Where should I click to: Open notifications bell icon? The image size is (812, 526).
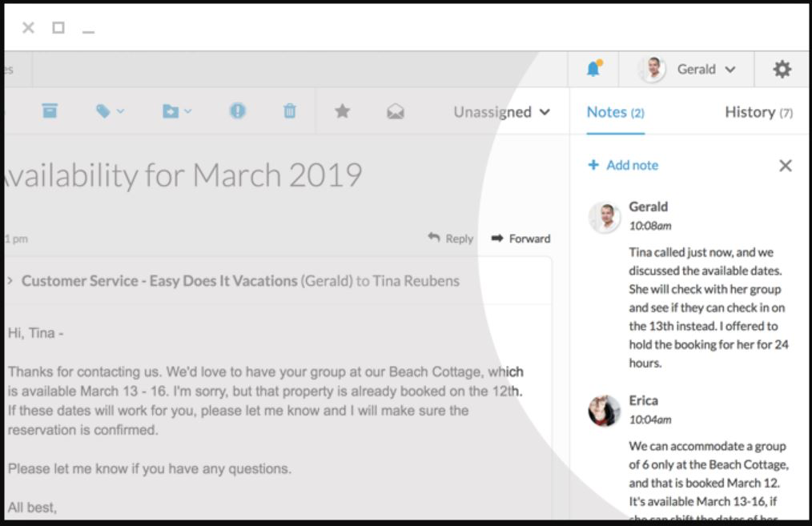point(594,68)
